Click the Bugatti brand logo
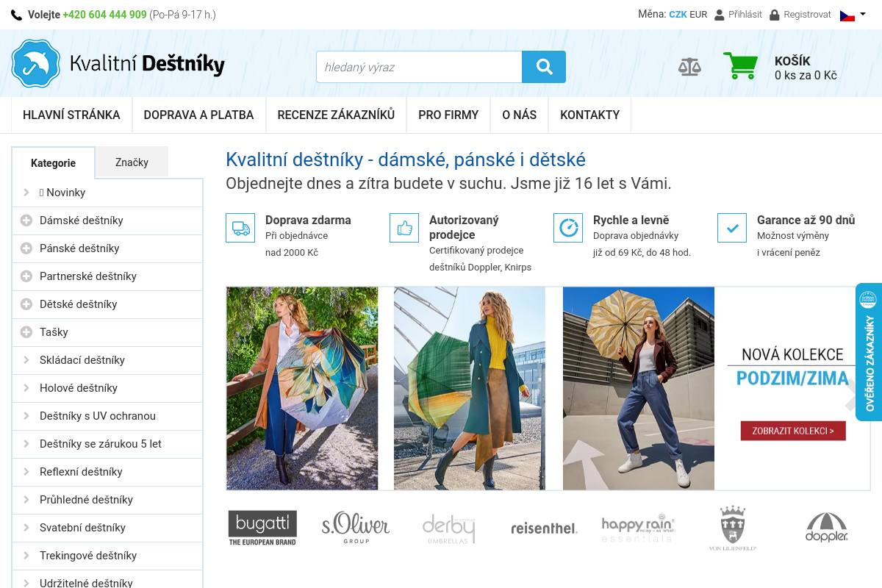This screenshot has height=588, width=882. point(262,528)
